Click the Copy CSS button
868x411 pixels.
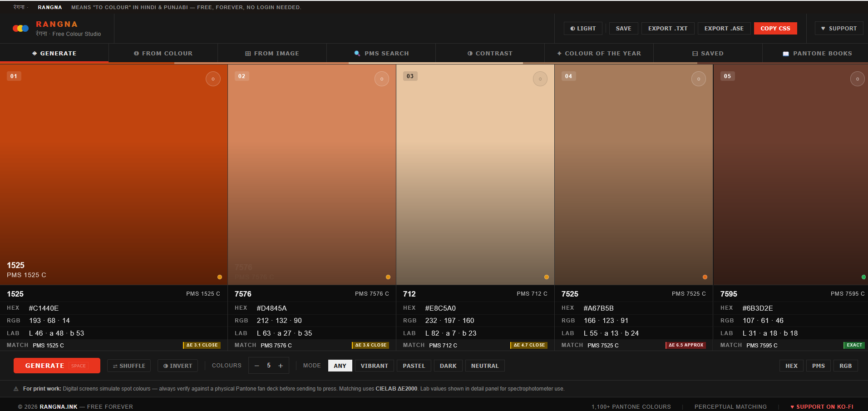click(x=775, y=28)
